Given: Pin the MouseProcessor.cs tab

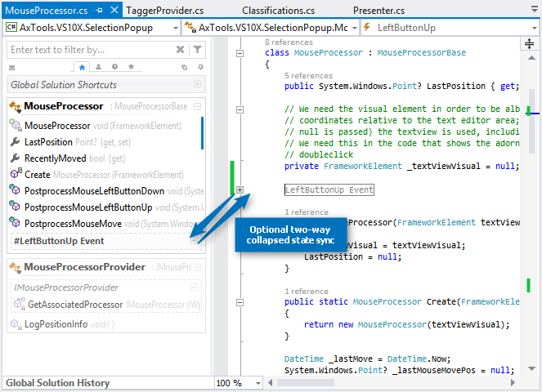Looking at the screenshot, I should click(x=99, y=11).
